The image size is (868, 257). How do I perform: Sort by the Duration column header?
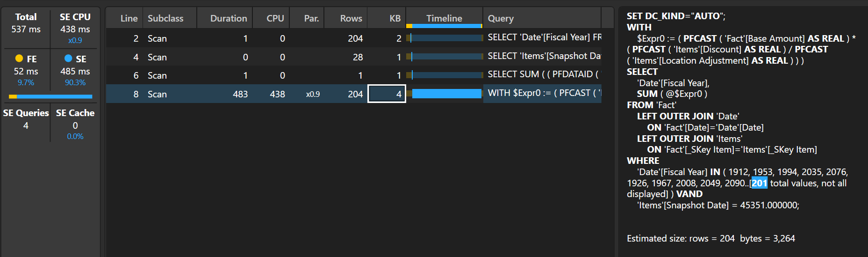[228, 18]
